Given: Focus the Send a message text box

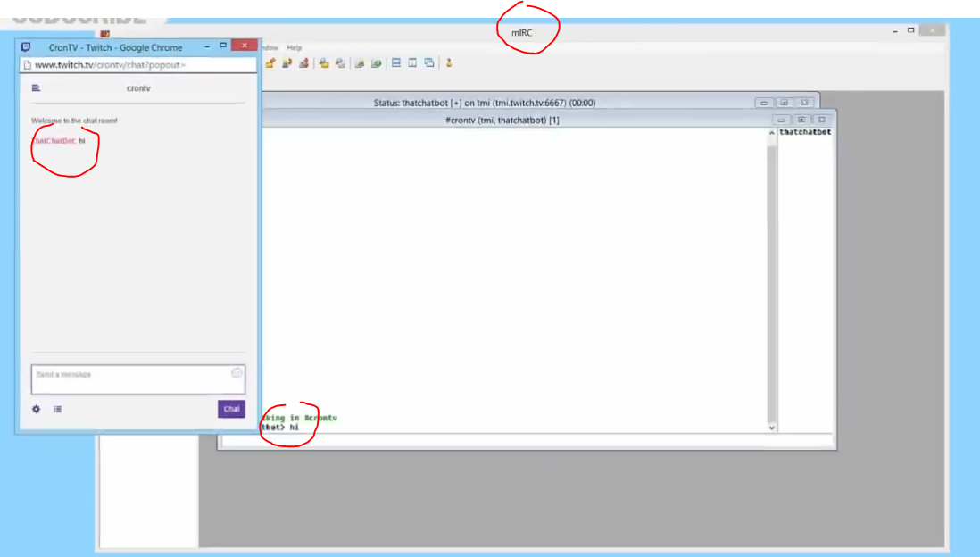Looking at the screenshot, I should (x=138, y=379).
